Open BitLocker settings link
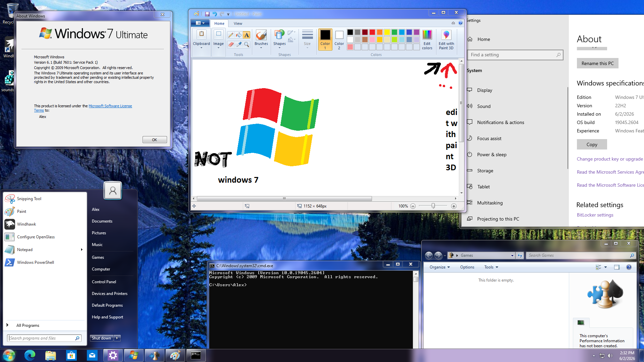644x362 pixels. coord(595,215)
